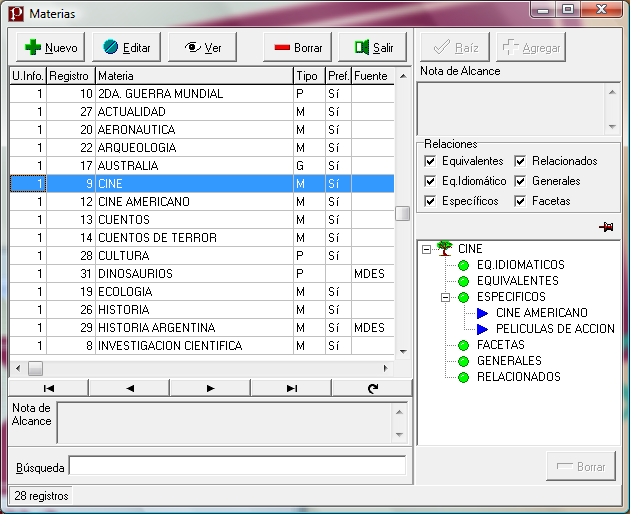The image size is (630, 514).
Task: Select the DINOSAURIOS row
Action: (135, 274)
